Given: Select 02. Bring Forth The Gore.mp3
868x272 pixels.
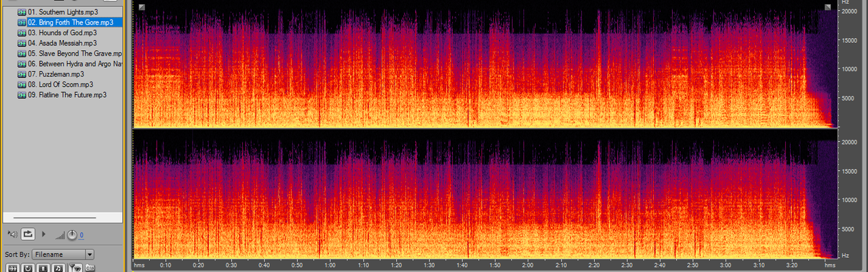Looking at the screenshot, I should 70,22.
